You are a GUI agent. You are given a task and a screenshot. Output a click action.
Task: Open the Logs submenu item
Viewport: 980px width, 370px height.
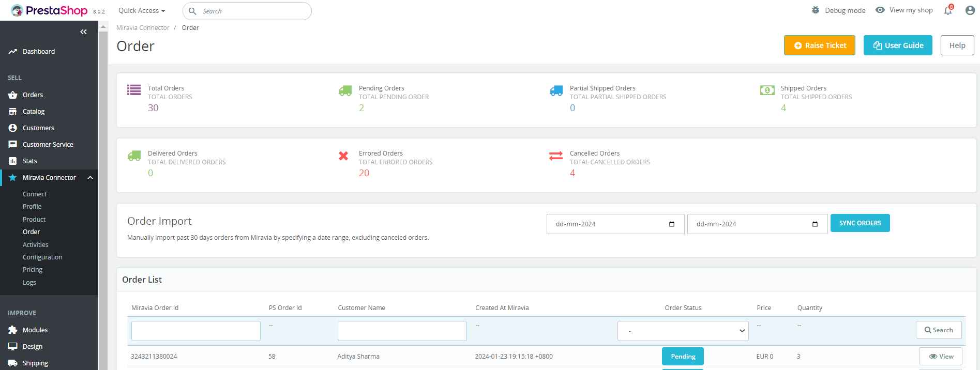(29, 283)
